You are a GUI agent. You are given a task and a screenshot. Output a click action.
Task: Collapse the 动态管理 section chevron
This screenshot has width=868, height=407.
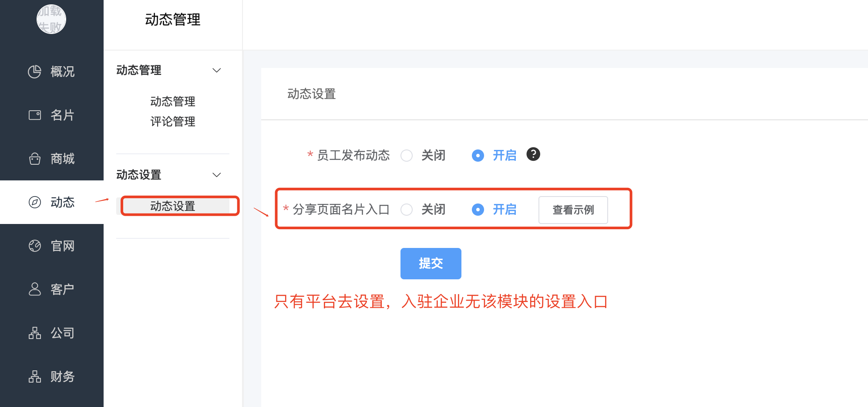[216, 70]
